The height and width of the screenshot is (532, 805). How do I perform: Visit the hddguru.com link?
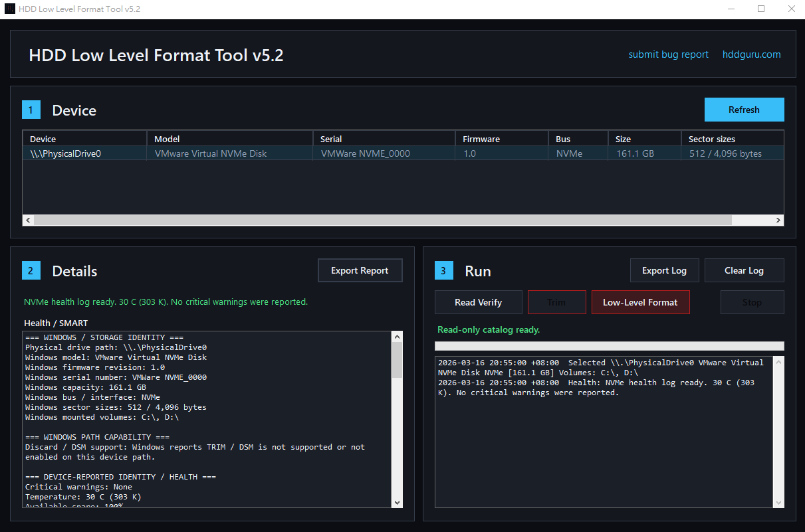pos(751,54)
